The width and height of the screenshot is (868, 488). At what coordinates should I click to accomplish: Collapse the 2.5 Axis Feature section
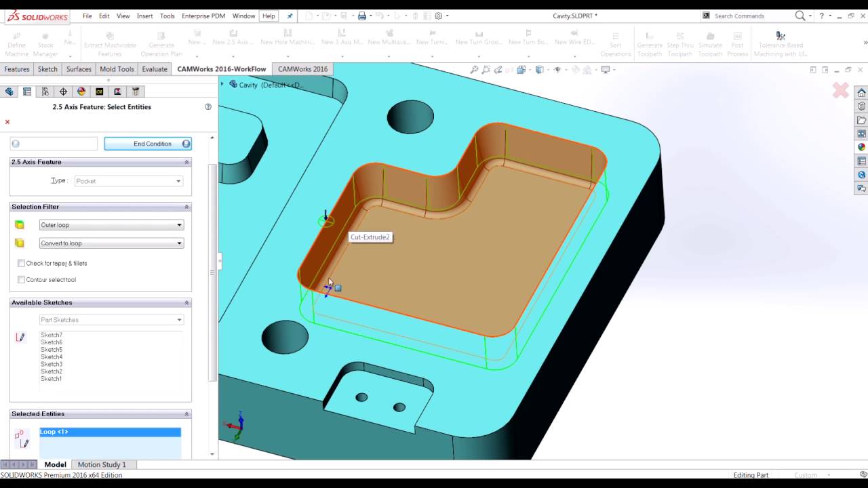[x=186, y=162]
